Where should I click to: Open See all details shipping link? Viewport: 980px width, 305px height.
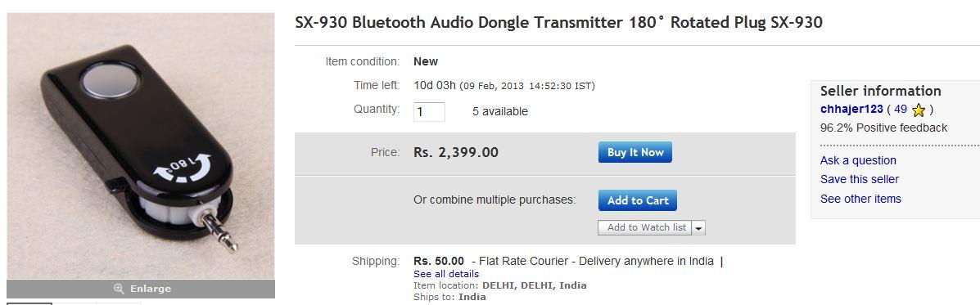pos(446,274)
